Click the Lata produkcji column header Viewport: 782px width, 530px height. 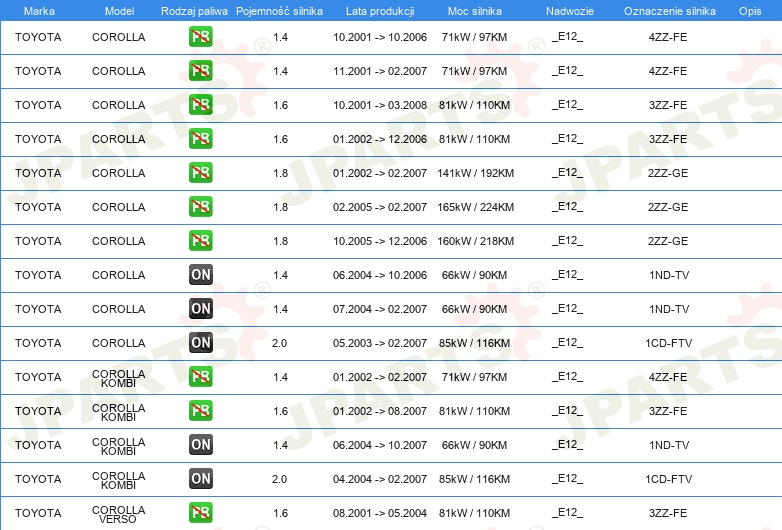click(x=380, y=11)
